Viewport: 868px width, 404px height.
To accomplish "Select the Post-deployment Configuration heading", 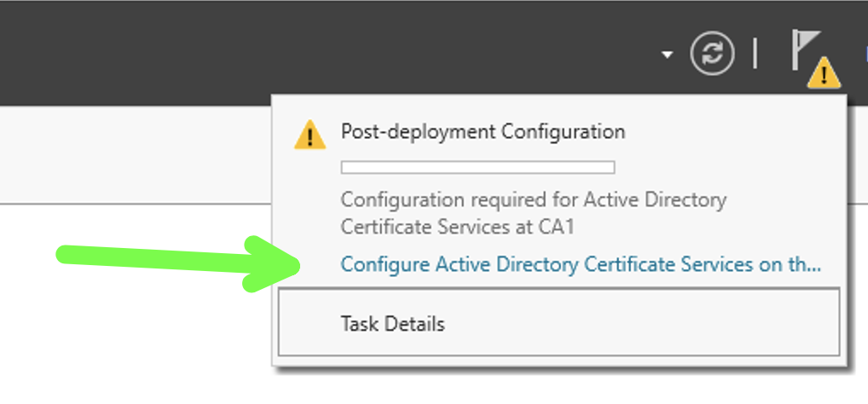I will coord(483,132).
